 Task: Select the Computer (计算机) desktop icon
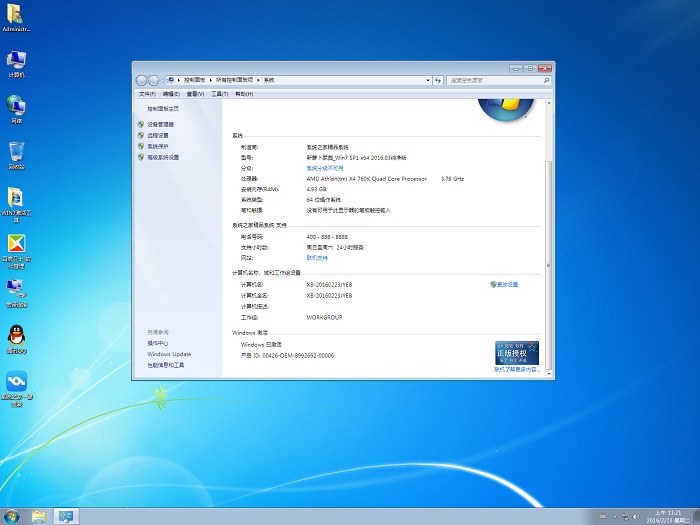point(16,60)
